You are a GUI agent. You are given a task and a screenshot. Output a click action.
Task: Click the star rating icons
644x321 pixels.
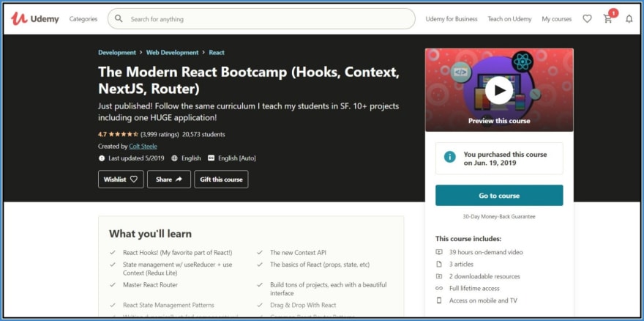point(123,134)
